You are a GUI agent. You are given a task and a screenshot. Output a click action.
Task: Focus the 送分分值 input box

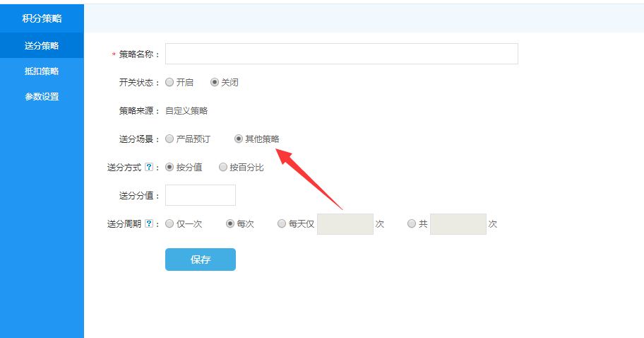201,195
